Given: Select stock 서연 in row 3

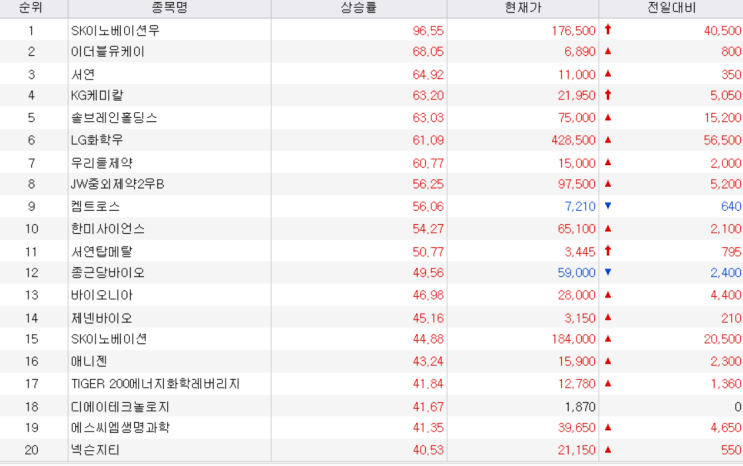Looking at the screenshot, I should pos(83,74).
